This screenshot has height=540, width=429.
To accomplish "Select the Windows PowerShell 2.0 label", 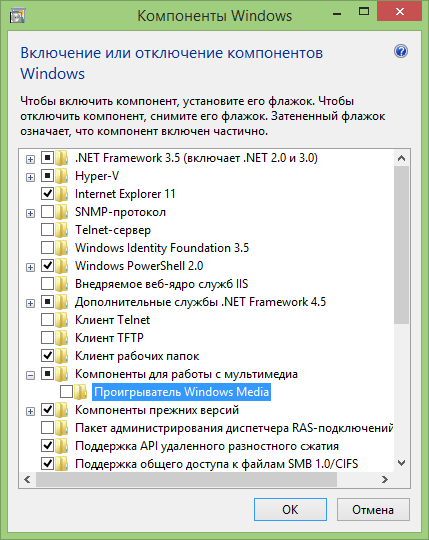I will pos(139,266).
